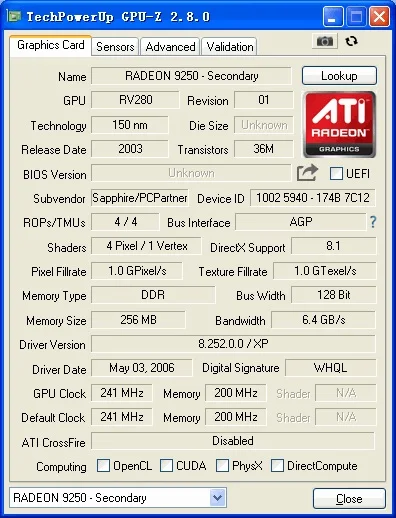
Task: Click the Technology value 150 nm
Action: 130,125
